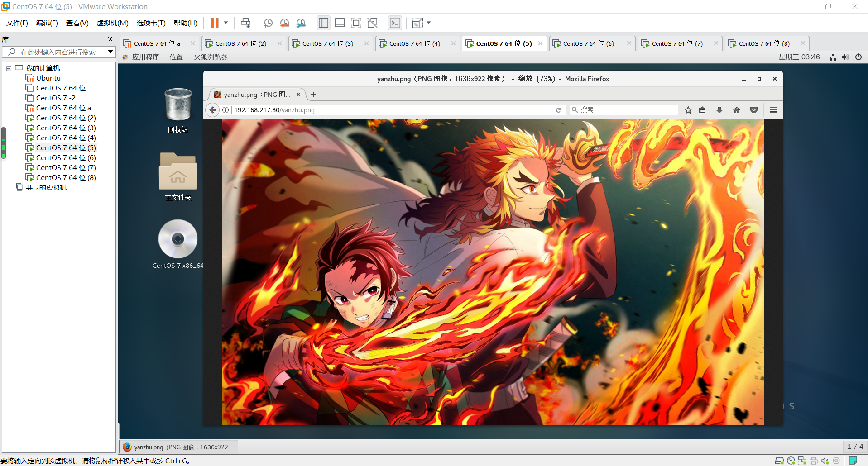
Task: Open the 帮助(H) menu
Action: tap(186, 23)
